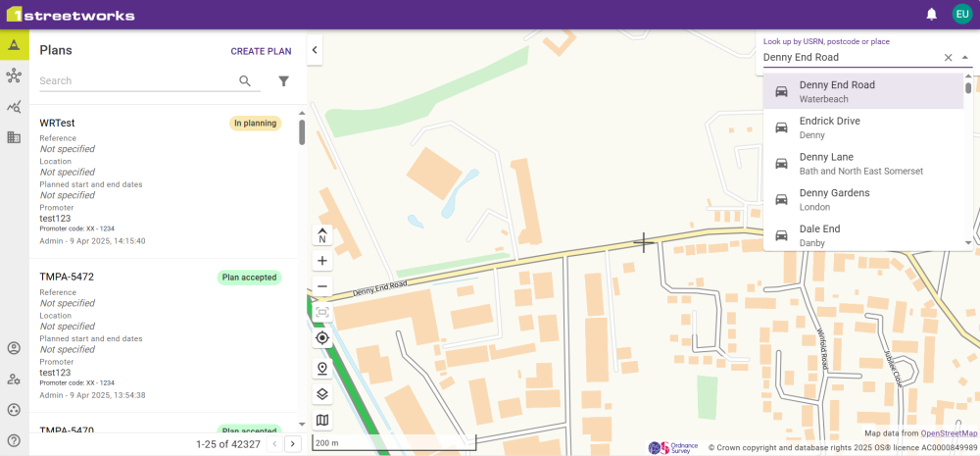980x456 pixels.
Task: Click 'Admin - 9 Apr 2025, 13:54:38' text
Action: point(92,395)
